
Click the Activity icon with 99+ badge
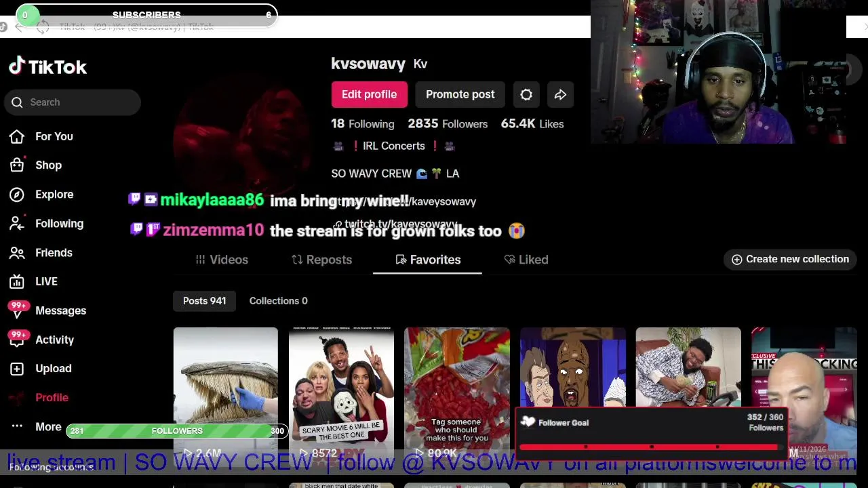(18, 338)
